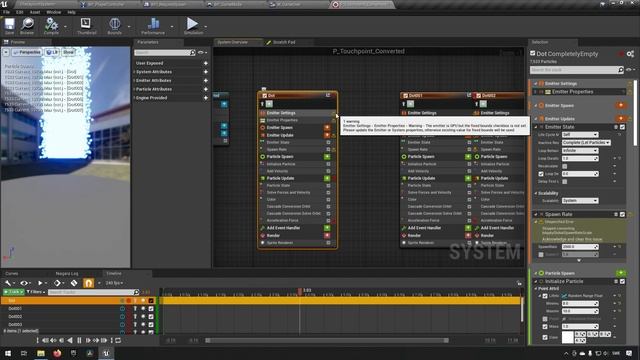This screenshot has height=360, width=640.
Task: Open the Selection panel settings gear icon
Action: point(630,54)
